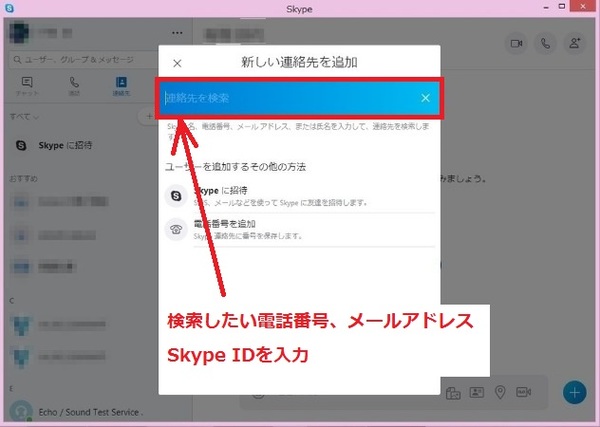This screenshot has height=427, width=600.
Task: Start a video call
Action: [x=516, y=43]
